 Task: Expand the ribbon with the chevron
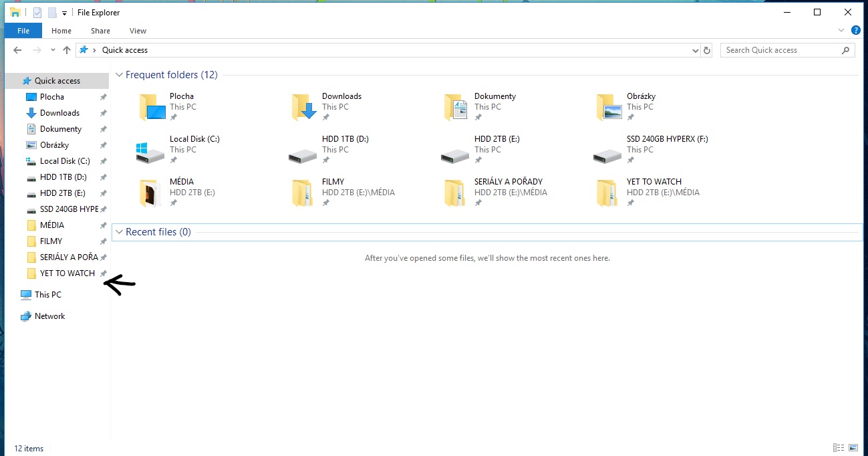point(841,30)
